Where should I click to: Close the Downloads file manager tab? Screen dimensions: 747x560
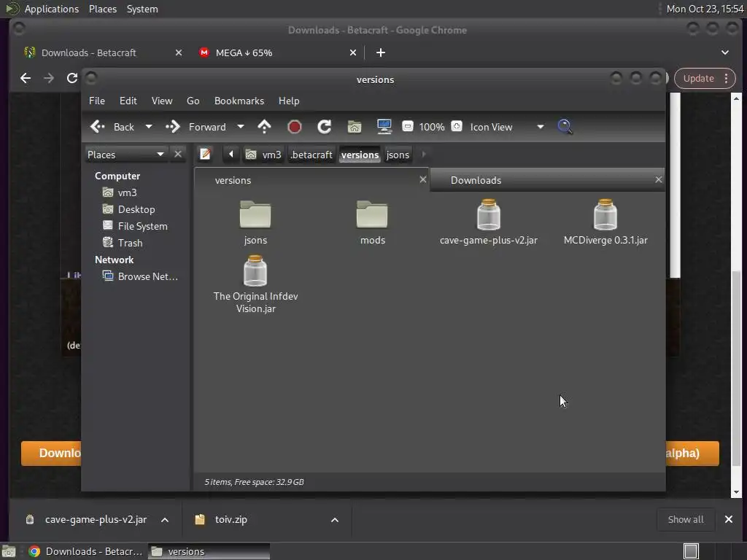pos(659,179)
